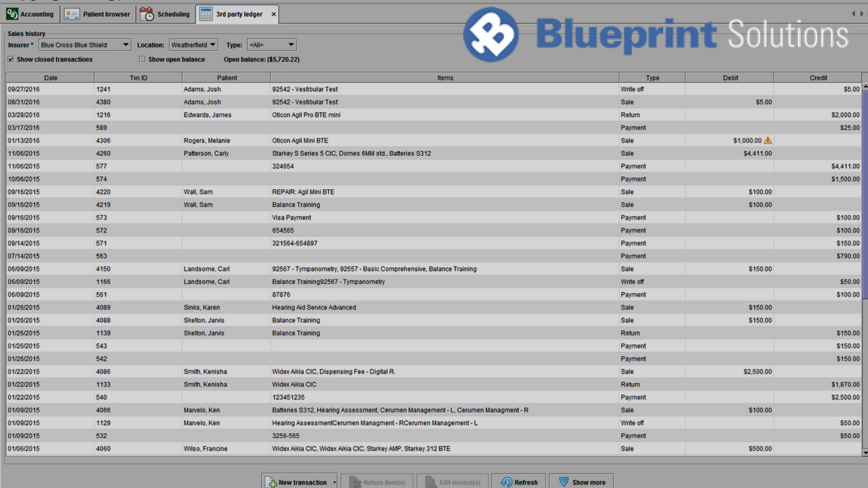This screenshot has width=868, height=488.
Task: Select Marvelo, Ken sale row 4066
Action: pyautogui.click(x=434, y=411)
